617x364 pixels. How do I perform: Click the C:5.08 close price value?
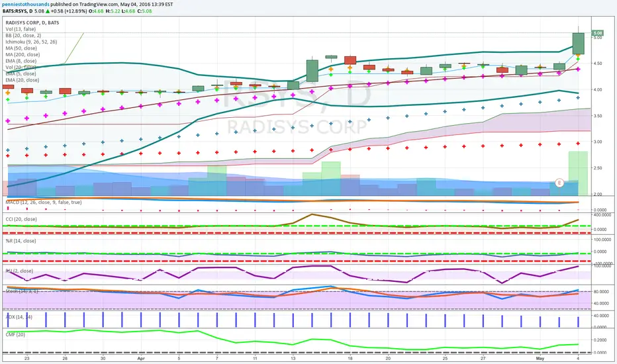144,11
